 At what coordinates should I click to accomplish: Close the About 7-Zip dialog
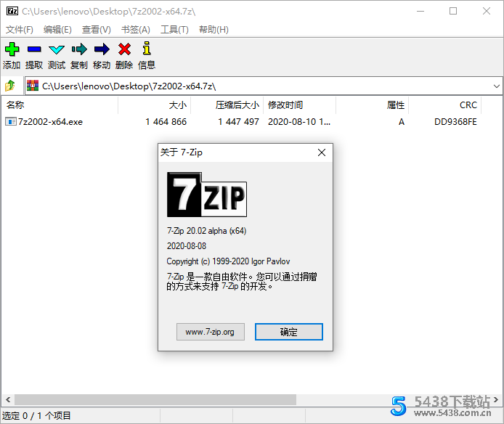(x=322, y=152)
